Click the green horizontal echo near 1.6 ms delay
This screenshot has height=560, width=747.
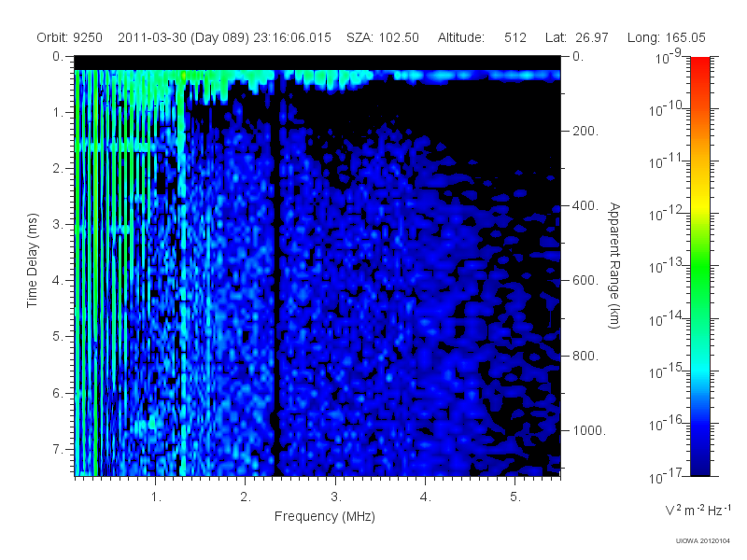120,146
